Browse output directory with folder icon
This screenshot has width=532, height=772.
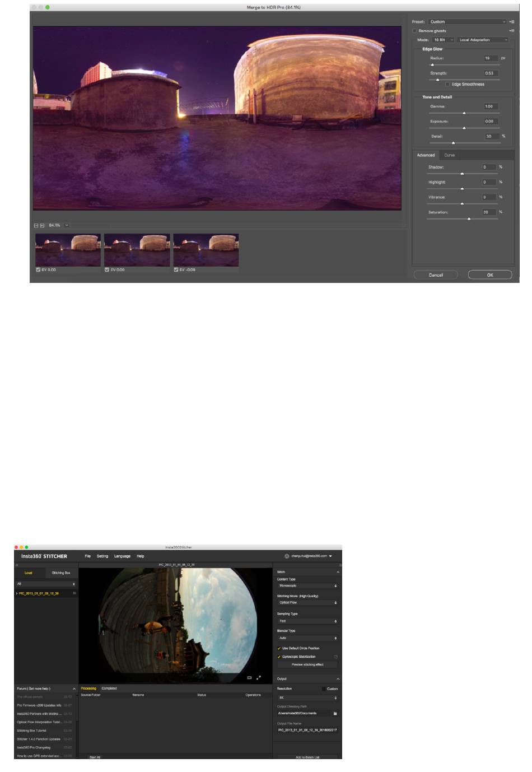pos(335,713)
